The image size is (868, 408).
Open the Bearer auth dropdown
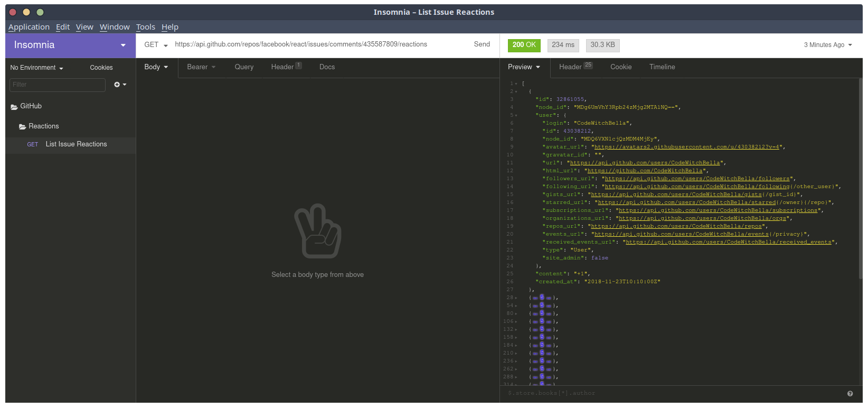pos(201,67)
